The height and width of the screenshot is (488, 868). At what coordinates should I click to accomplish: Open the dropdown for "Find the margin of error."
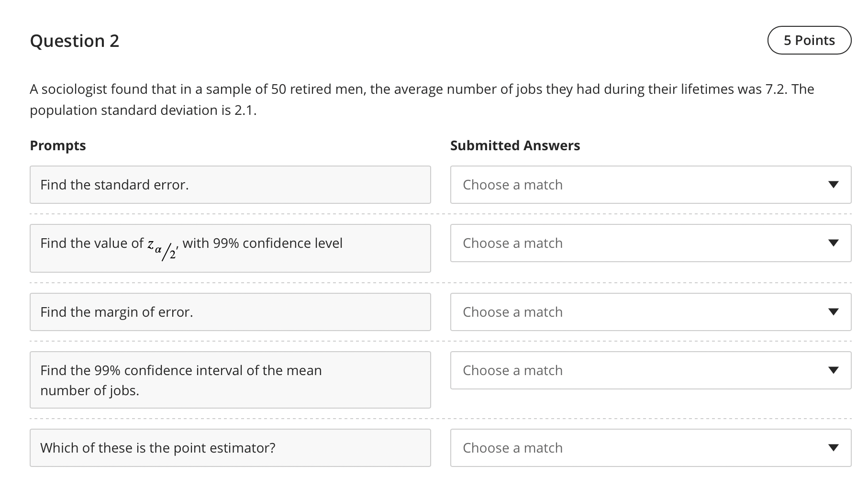click(x=651, y=311)
